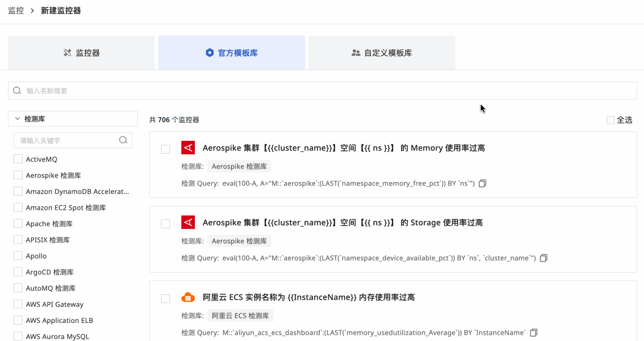Click the Aliyun ECS cloud icon
Image resolution: width=644 pixels, height=341 pixels.
pos(188,297)
